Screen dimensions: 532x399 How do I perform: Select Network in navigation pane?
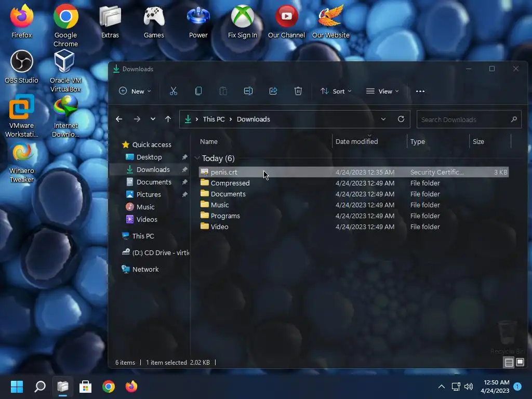[x=145, y=269]
